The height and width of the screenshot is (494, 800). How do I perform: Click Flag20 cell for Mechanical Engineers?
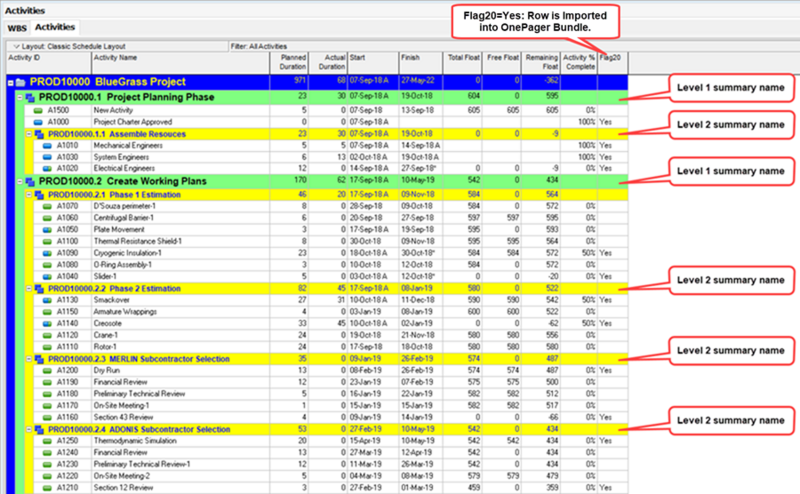coord(612,145)
